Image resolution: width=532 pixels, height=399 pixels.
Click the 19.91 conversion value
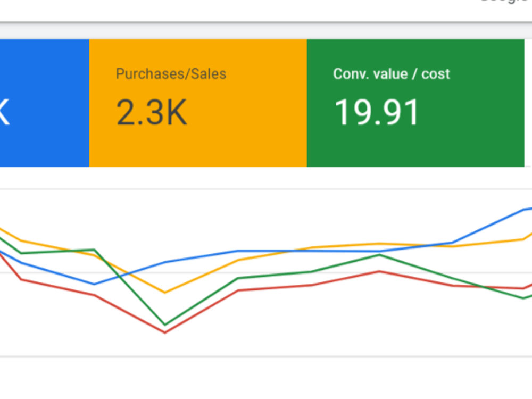377,112
